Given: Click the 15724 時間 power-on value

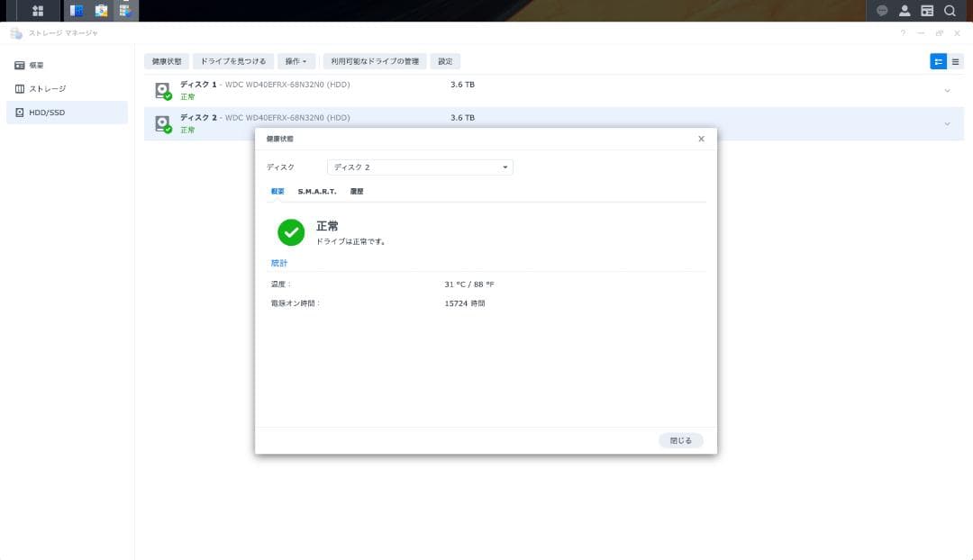Looking at the screenshot, I should (x=465, y=303).
